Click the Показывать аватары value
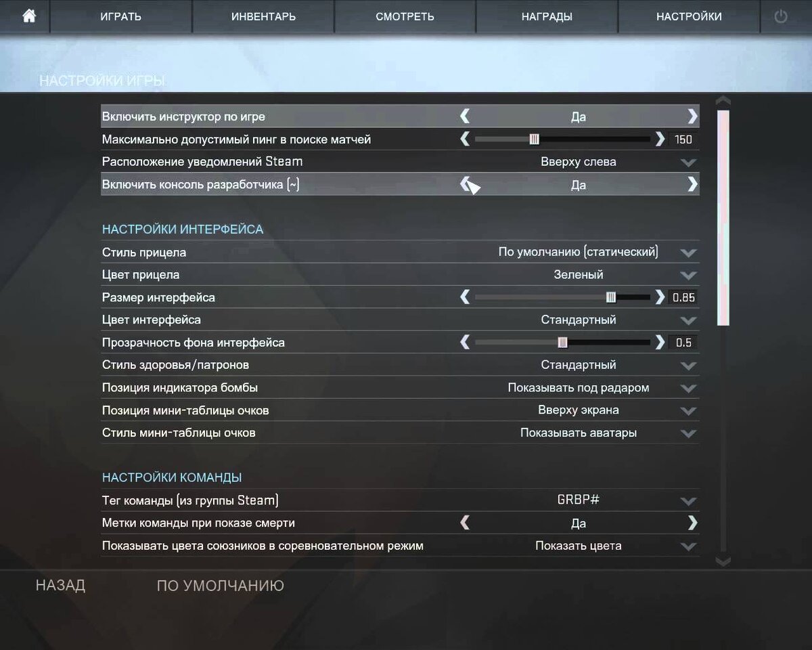 click(579, 432)
